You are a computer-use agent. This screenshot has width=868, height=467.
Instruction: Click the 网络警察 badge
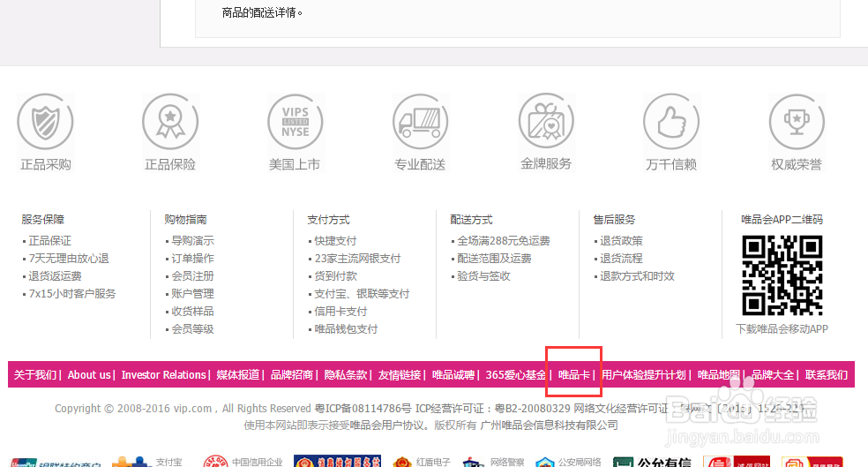pos(494,462)
